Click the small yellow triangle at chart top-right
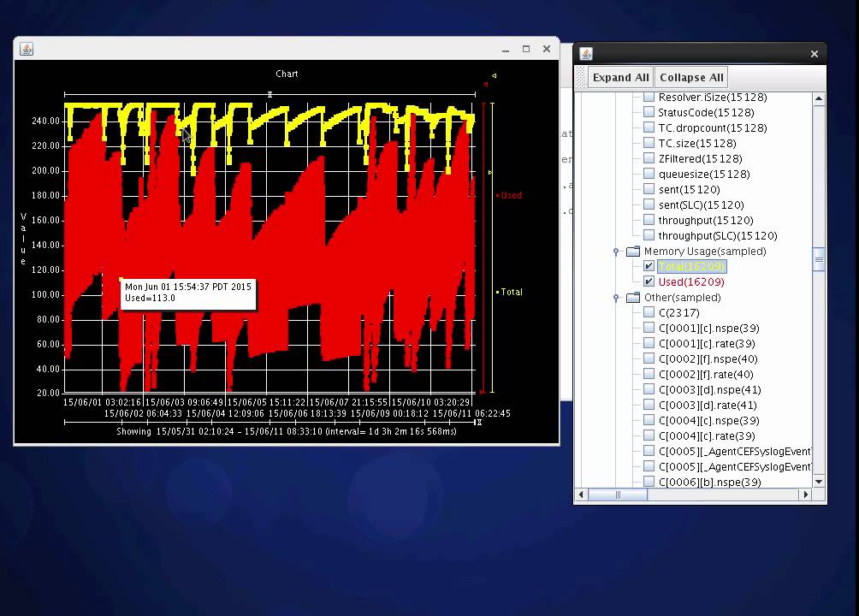 pyautogui.click(x=495, y=75)
